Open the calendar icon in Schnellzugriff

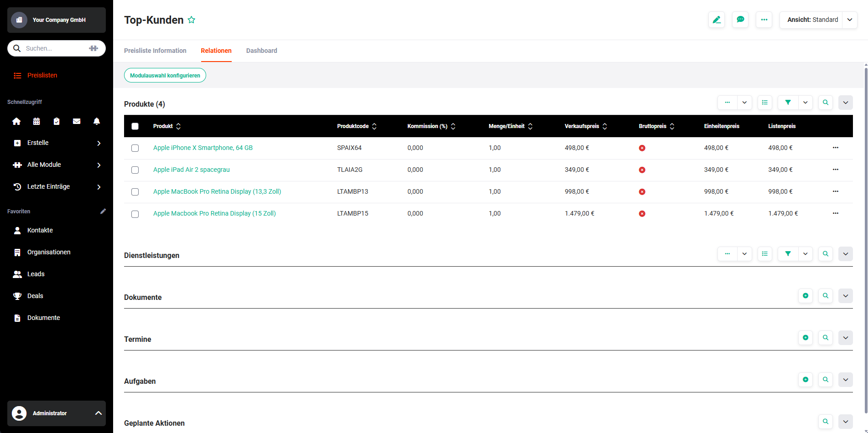36,121
